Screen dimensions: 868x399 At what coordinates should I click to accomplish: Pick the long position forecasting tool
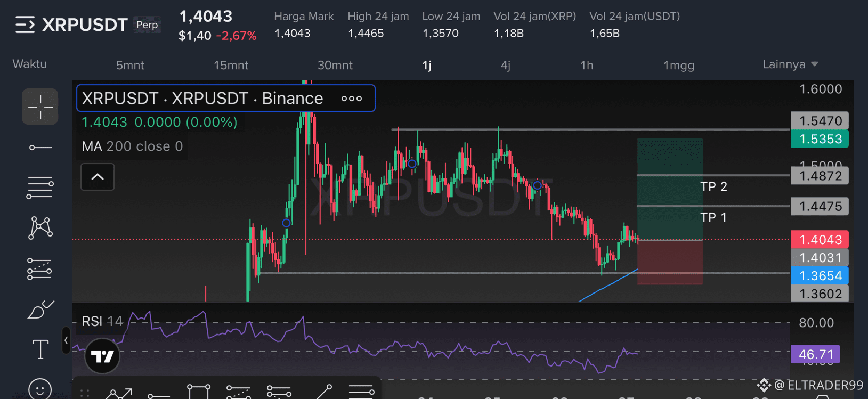(x=40, y=268)
